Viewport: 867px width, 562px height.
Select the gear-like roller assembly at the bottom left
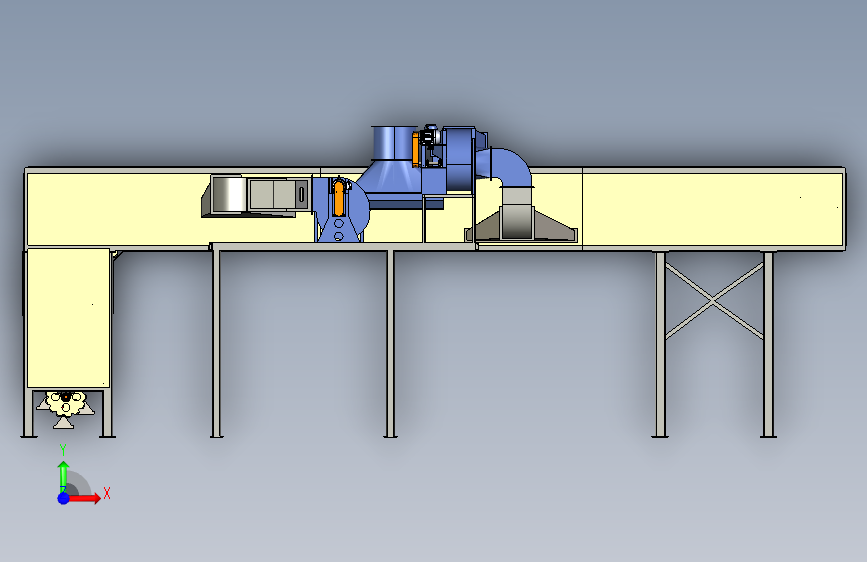tap(66, 408)
